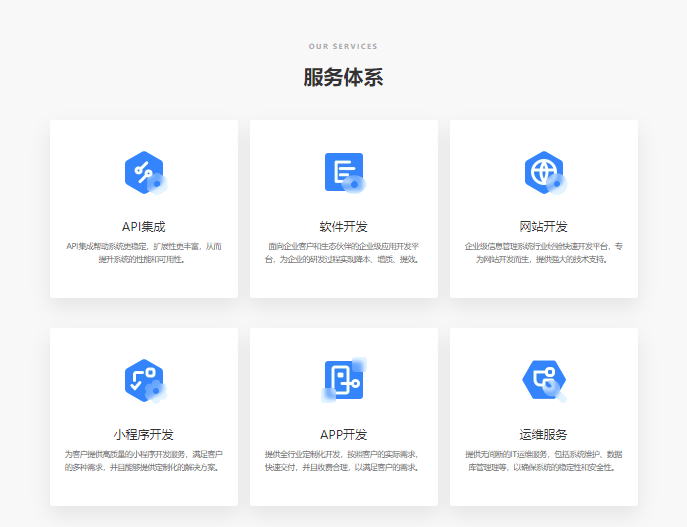
Task: Select the APP开发 card title
Action: [344, 435]
